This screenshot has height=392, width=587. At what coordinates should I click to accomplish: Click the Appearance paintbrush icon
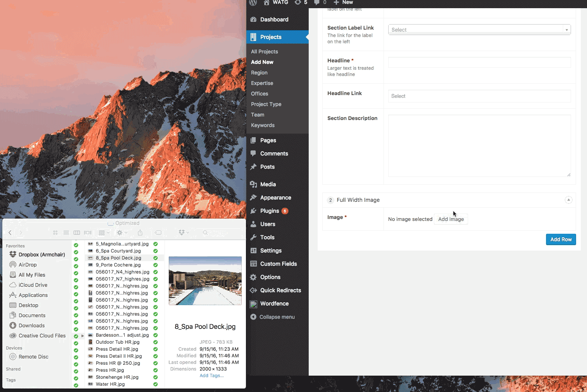coord(253,198)
